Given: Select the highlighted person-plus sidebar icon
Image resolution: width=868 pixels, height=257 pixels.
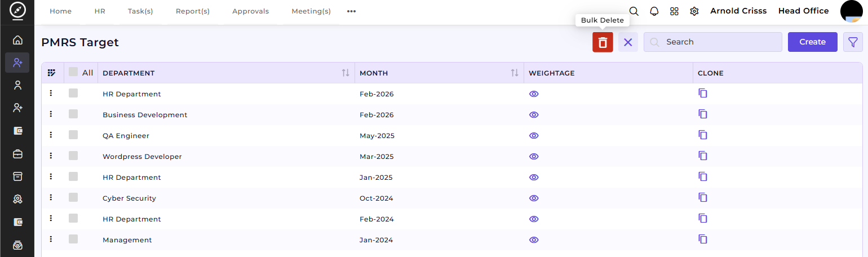Looking at the screenshot, I should coord(17,63).
